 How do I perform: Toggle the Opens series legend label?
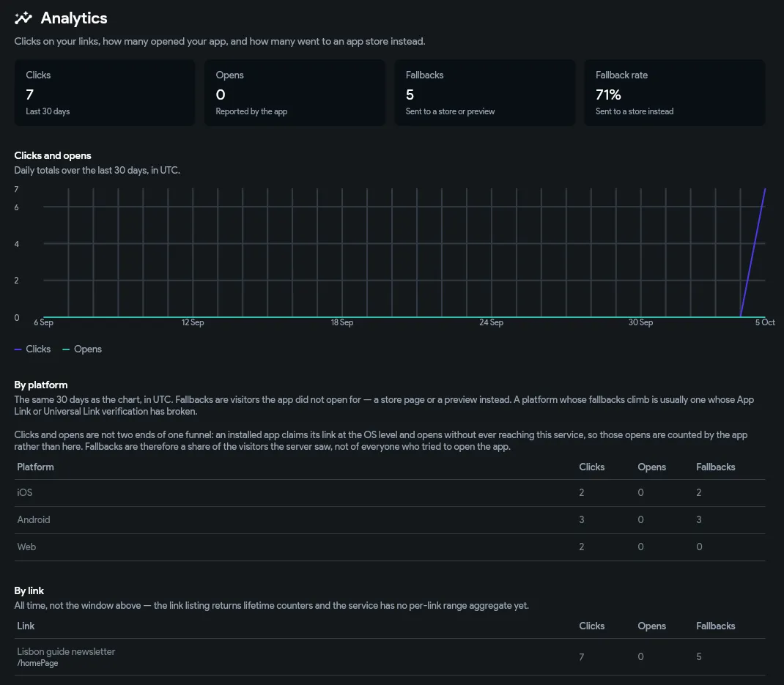click(x=87, y=349)
